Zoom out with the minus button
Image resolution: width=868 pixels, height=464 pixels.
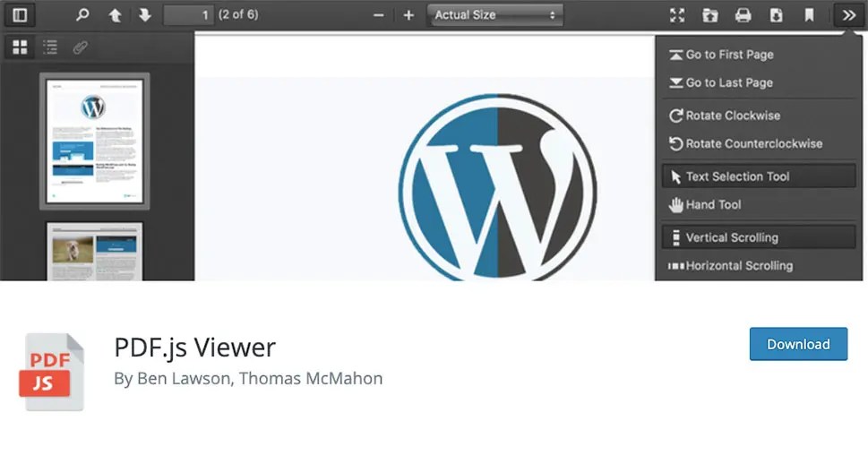pos(379,15)
